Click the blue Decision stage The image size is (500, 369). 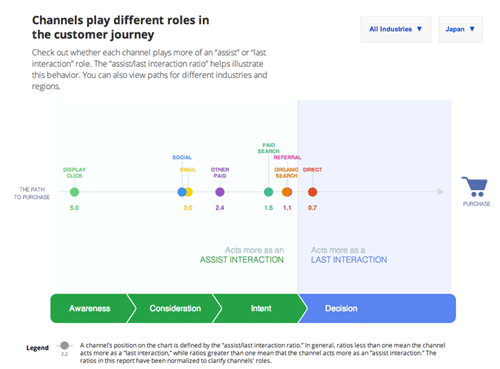tap(377, 308)
